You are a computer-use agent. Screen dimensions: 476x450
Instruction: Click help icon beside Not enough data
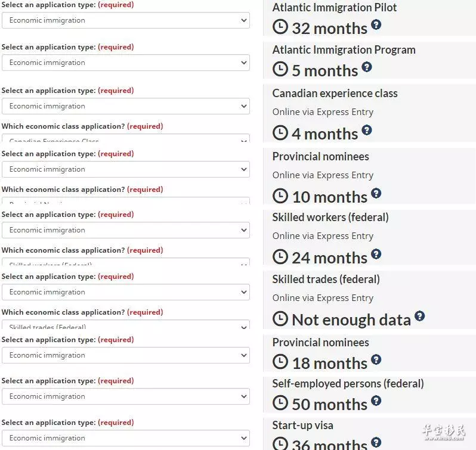[x=419, y=316]
